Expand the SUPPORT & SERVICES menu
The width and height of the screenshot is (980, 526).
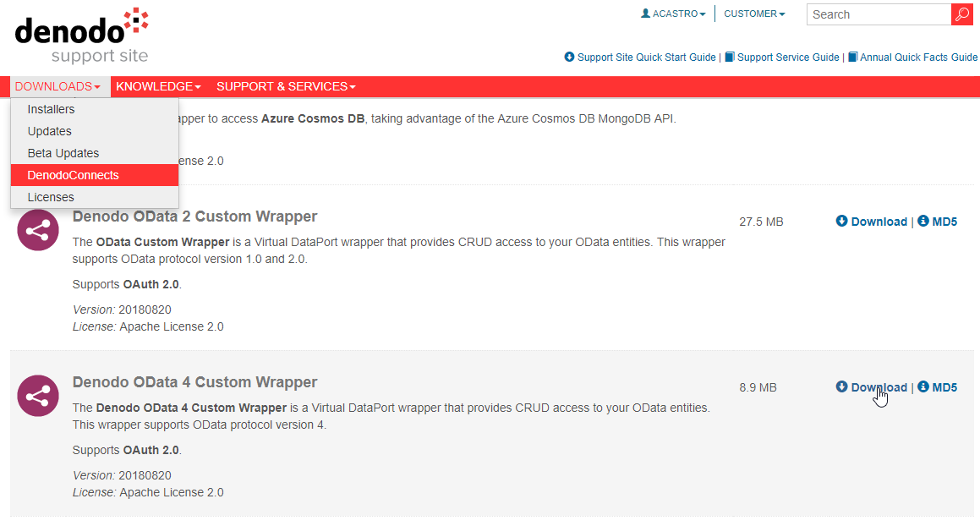(286, 86)
